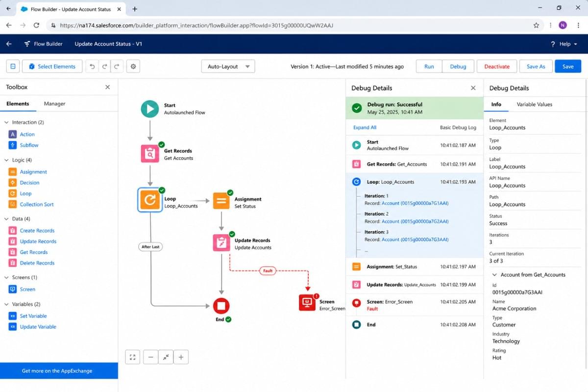Collapse Account from Get_Accounts section
588x392 pixels.
(495, 275)
